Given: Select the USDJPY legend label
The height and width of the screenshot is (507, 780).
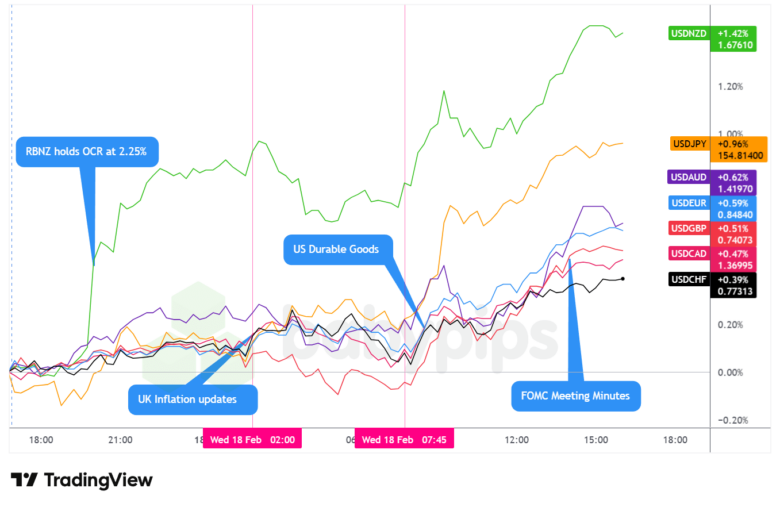Looking at the screenshot, I should coord(688,143).
